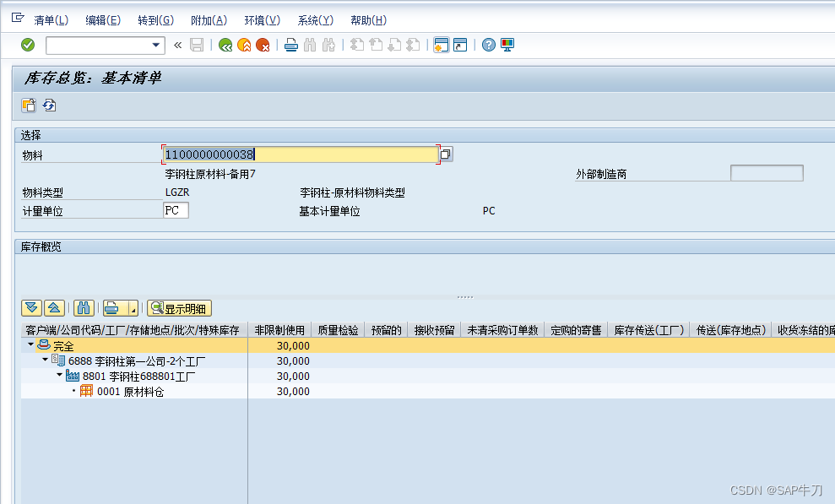This screenshot has height=504, width=835.
Task: Click the 李钢柱原材料-备用7 description text
Action: [x=210, y=174]
